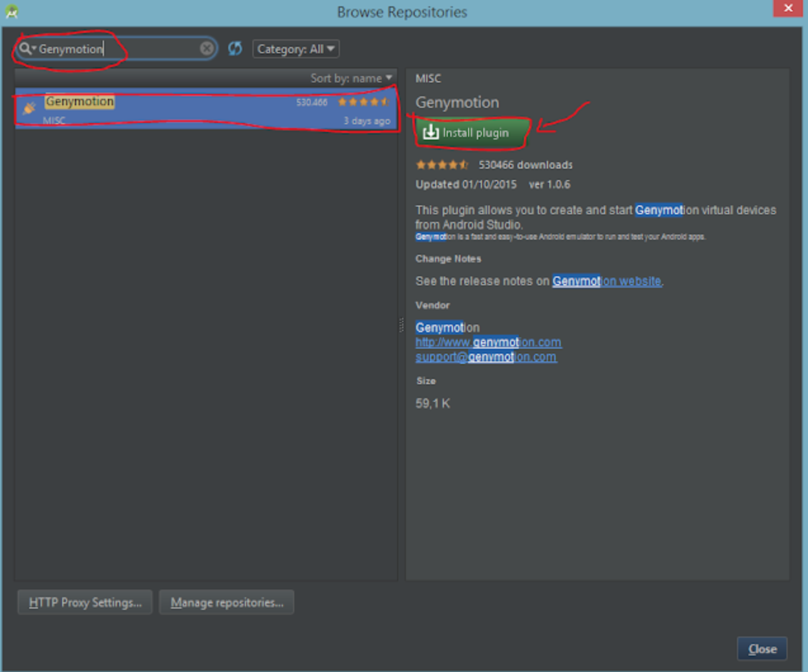
Task: Follow the http://www.genymotion.com vendor link
Action: pos(488,342)
